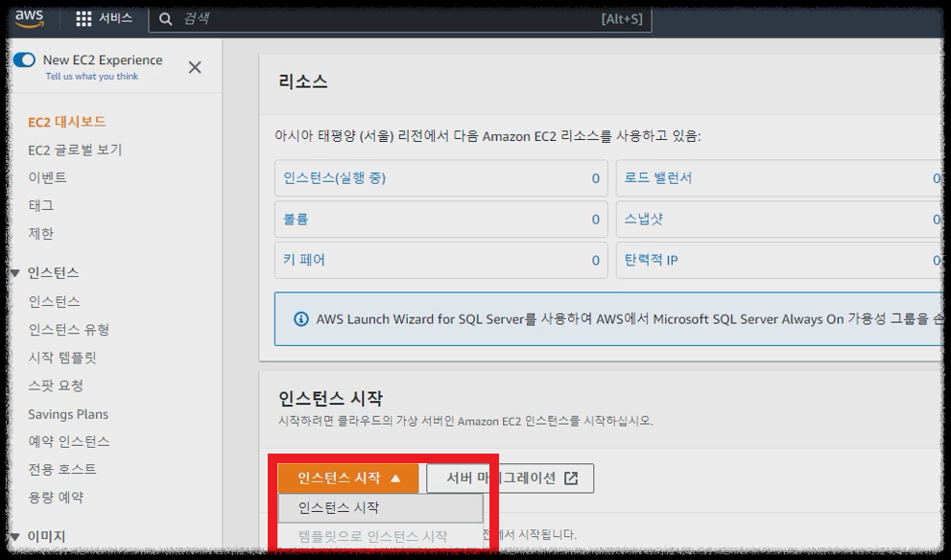Open 볼륨 resource link
The height and width of the screenshot is (560, 951).
(296, 219)
